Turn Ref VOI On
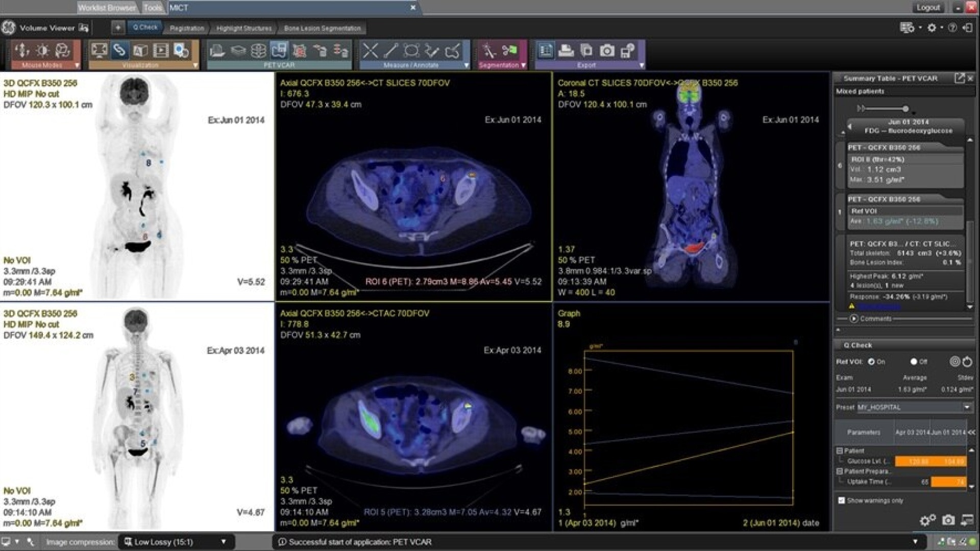Screen dimensions: 980x551 pyautogui.click(x=872, y=362)
